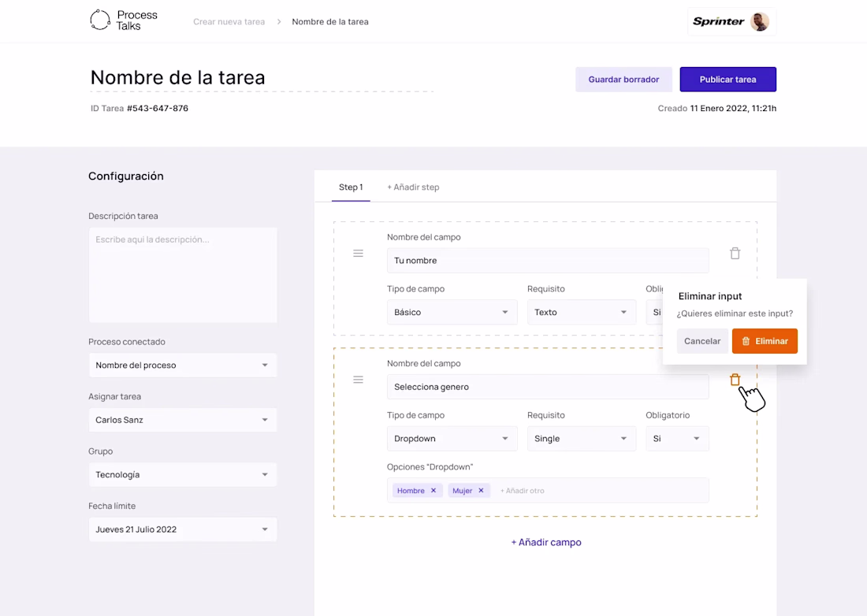Open the Obligatorio 'Si' dropdown for genero field
The width and height of the screenshot is (867, 616).
(x=677, y=439)
